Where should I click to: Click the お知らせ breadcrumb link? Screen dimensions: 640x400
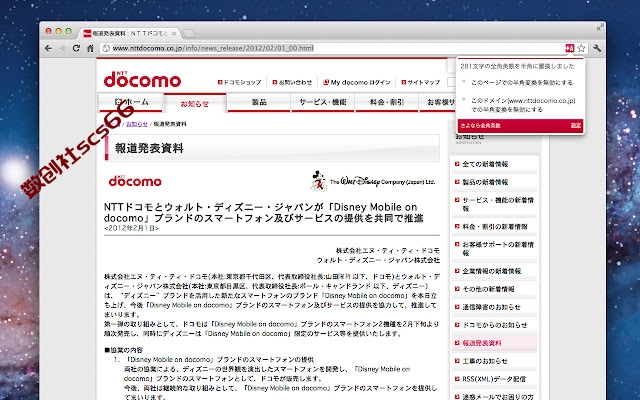(x=137, y=124)
